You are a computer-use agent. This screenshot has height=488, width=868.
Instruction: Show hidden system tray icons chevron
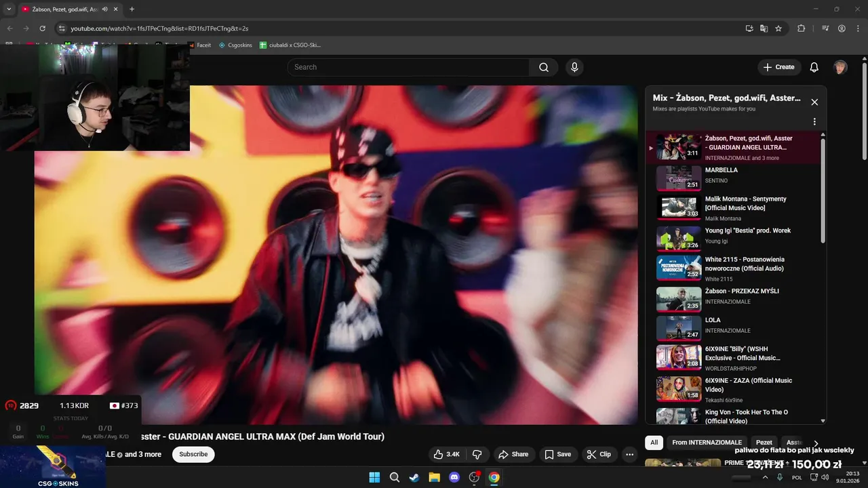[x=766, y=477]
